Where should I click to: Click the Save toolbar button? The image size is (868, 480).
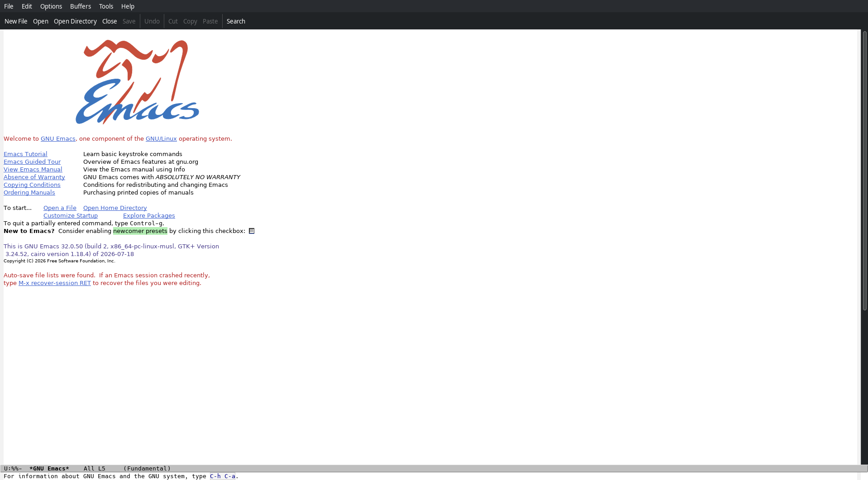[129, 21]
